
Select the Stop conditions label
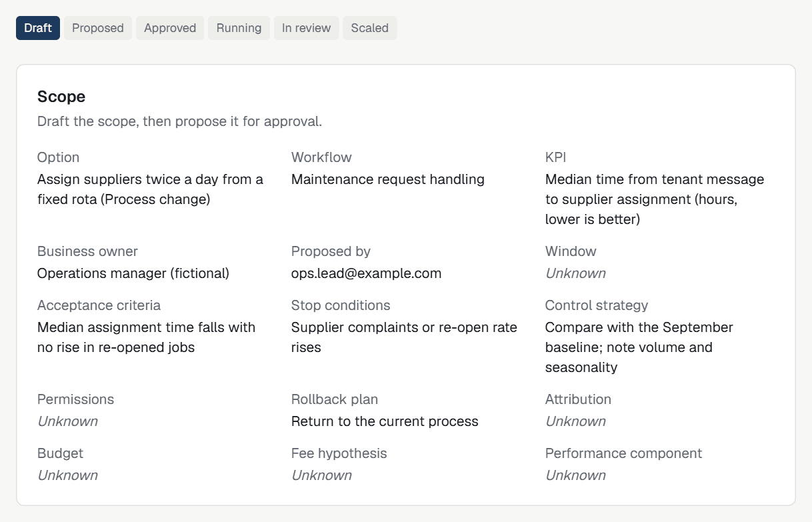pyautogui.click(x=341, y=305)
